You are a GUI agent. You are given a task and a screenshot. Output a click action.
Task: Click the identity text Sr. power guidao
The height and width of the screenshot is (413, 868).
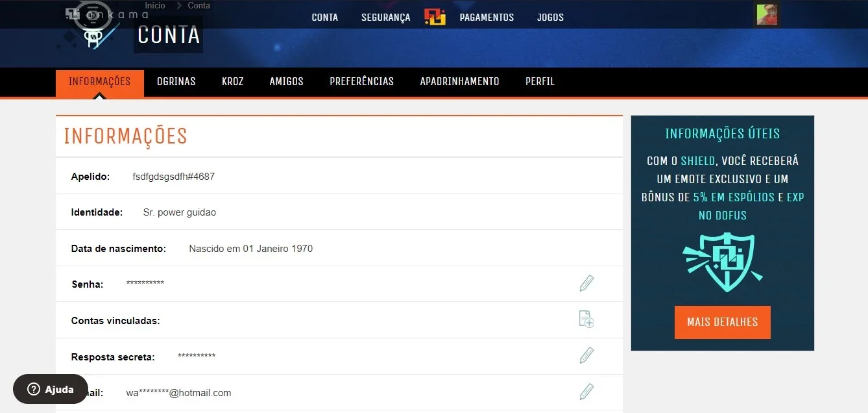(x=180, y=212)
